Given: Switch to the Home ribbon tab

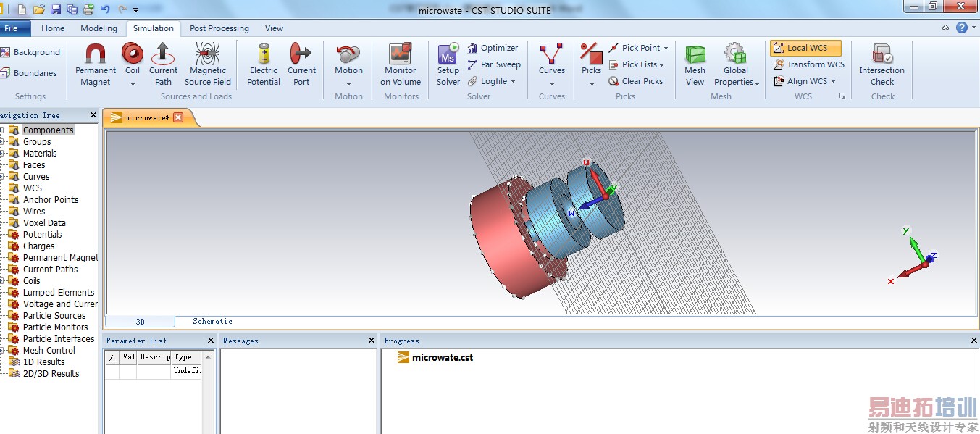Looking at the screenshot, I should [x=53, y=28].
